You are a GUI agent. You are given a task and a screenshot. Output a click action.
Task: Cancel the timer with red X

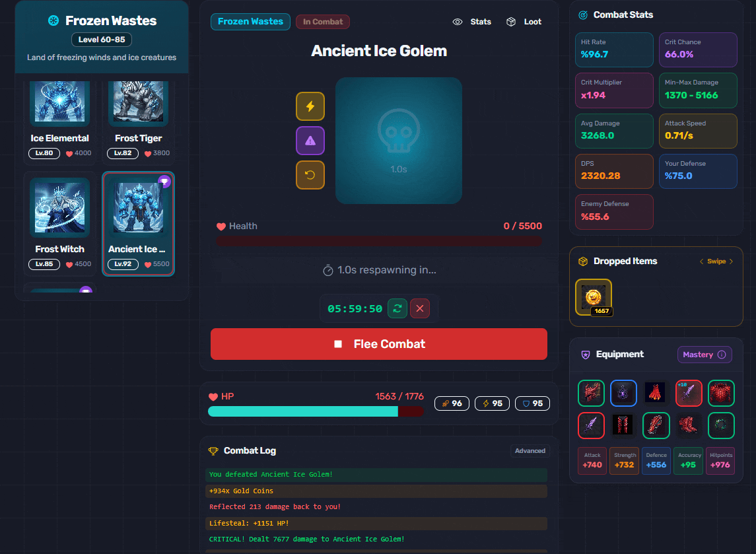[x=420, y=308]
